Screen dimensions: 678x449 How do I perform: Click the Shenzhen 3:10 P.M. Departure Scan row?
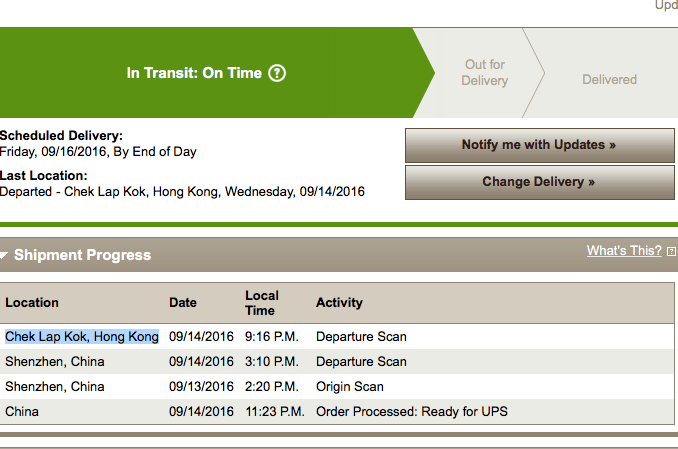pyautogui.click(x=337, y=362)
